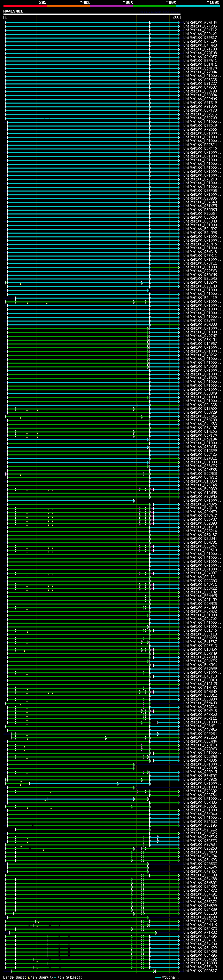This screenshot has width=223, height=980.
Task: Open the UniRef100_C5DSI7 entry
Action: click(x=200, y=971)
